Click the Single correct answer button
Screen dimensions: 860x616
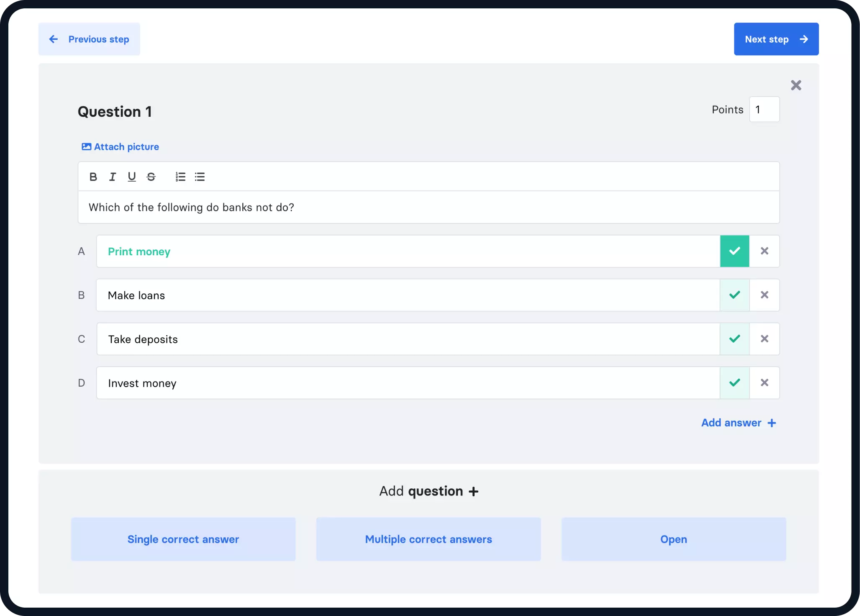183,539
